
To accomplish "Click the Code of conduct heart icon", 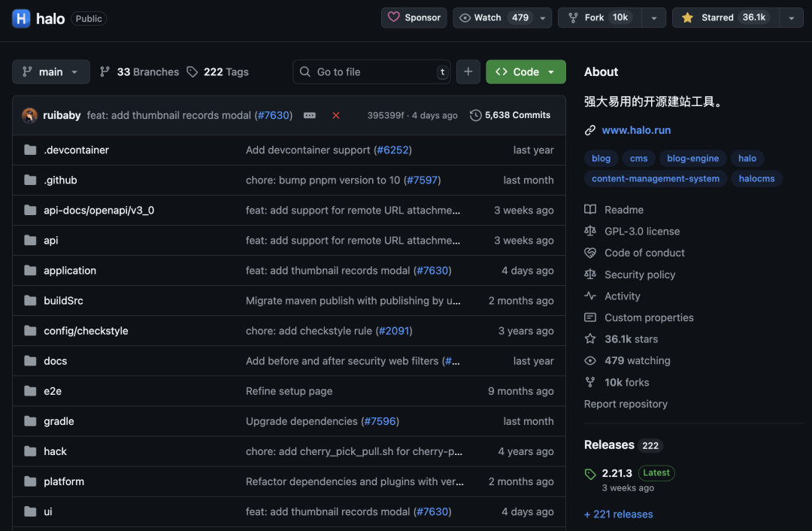I will click(x=590, y=253).
